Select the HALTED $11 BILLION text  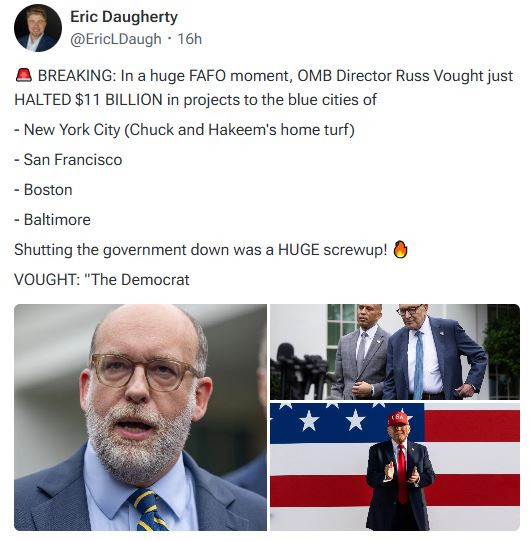tap(88, 100)
